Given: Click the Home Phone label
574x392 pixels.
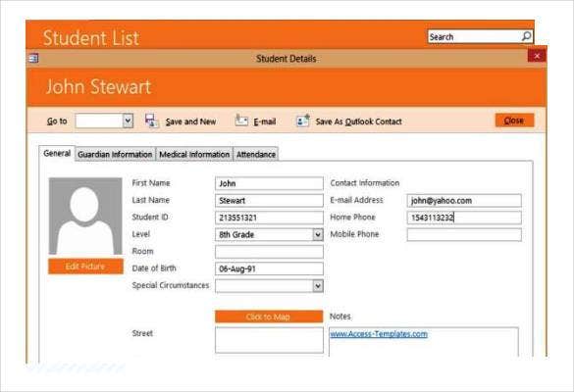Looking at the screenshot, I should (x=352, y=218).
